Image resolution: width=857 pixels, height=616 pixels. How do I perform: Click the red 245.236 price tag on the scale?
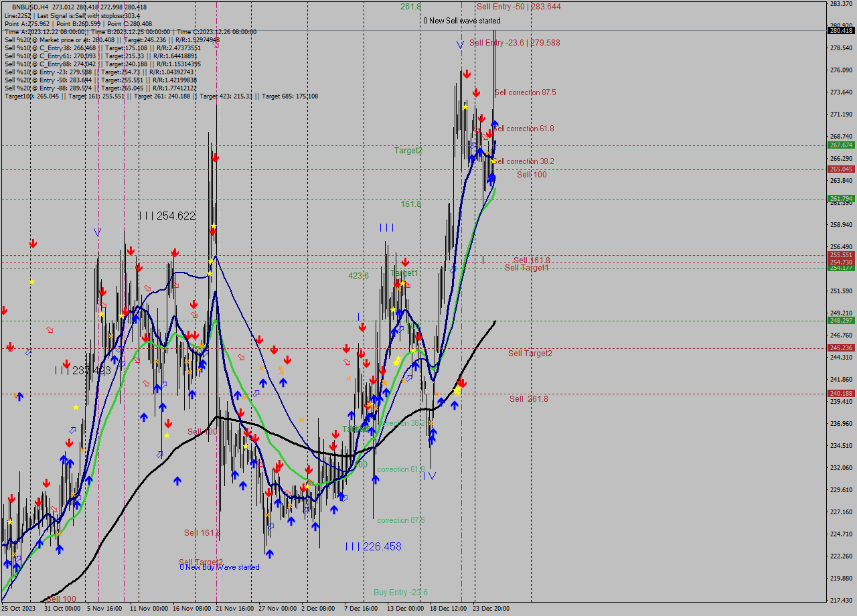(x=842, y=348)
